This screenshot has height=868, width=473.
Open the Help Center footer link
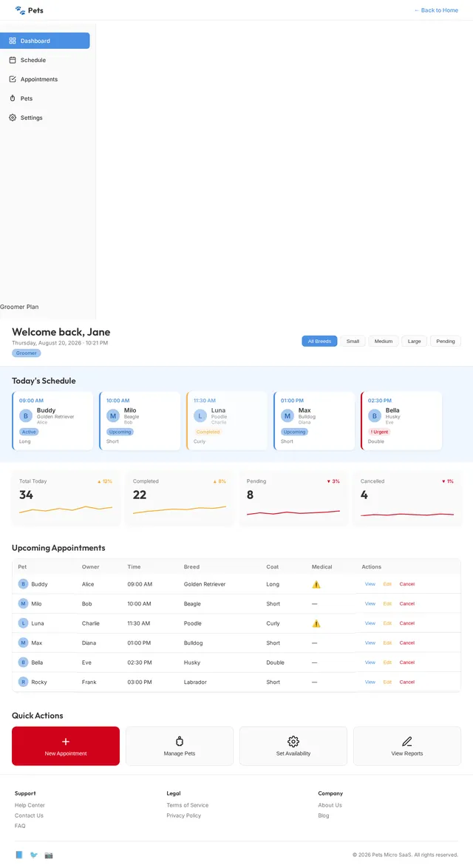30,805
